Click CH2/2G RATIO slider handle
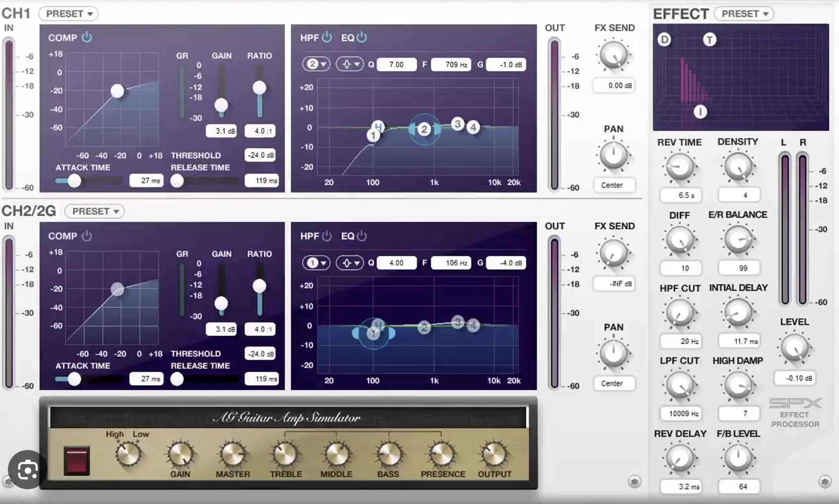 click(x=259, y=286)
